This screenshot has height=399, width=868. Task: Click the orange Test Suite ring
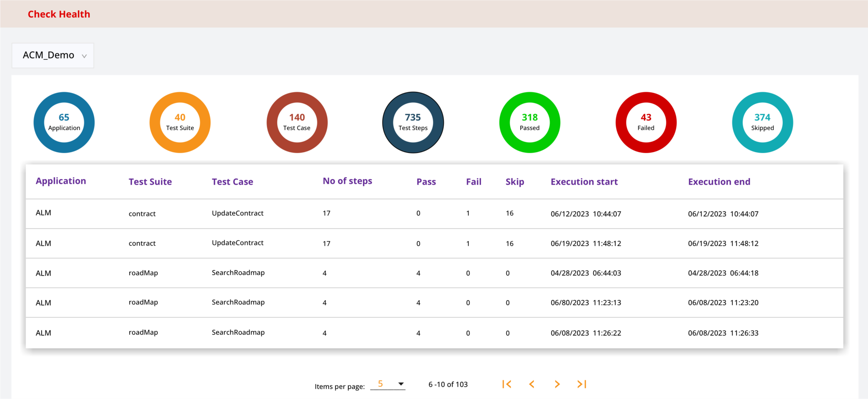tap(180, 122)
